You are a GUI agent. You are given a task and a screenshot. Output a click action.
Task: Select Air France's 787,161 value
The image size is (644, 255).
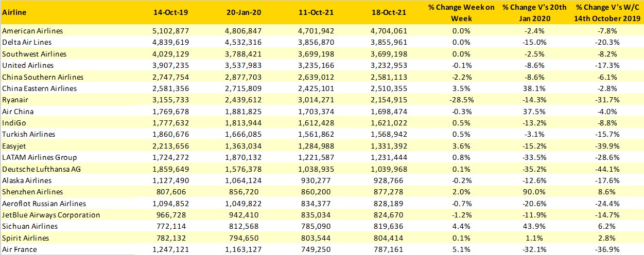[390, 249]
